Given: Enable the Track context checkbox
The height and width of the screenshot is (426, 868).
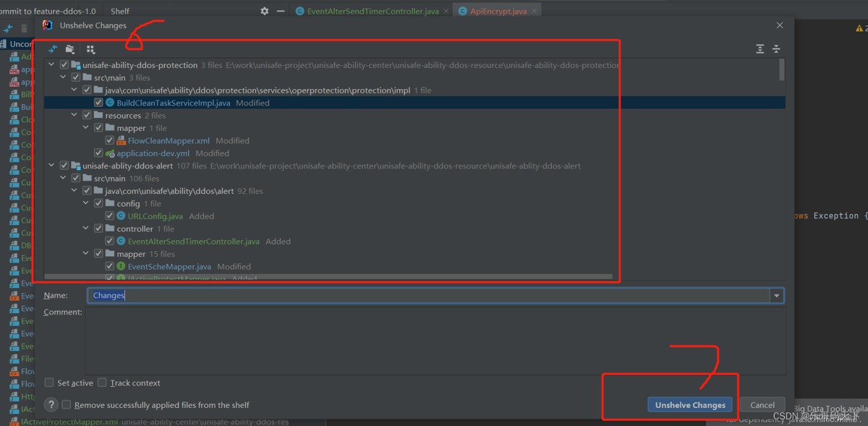Looking at the screenshot, I should tap(102, 383).
